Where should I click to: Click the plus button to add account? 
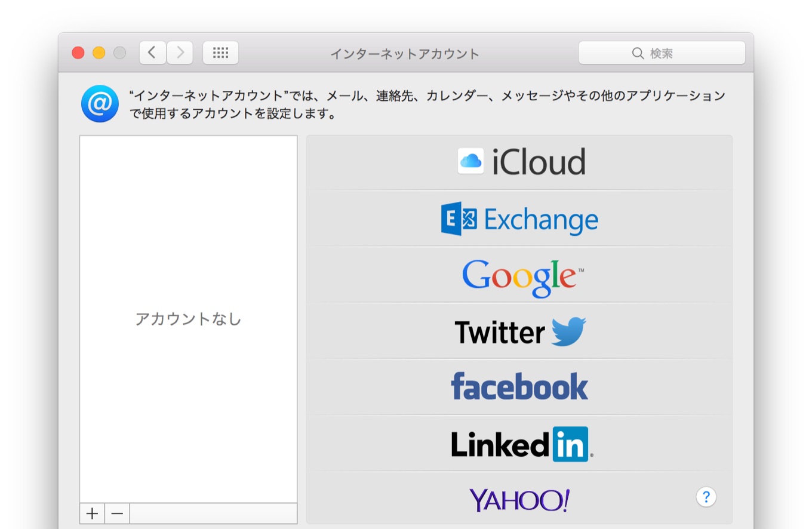pos(92,513)
